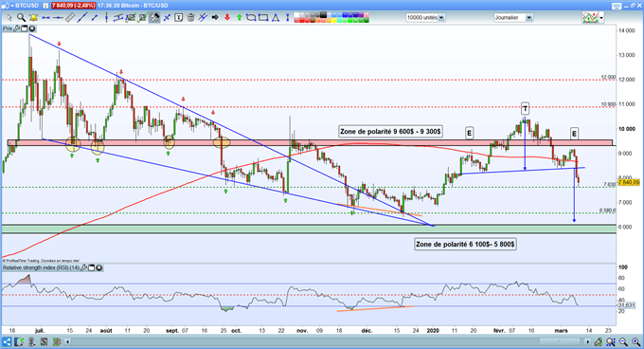Image resolution: width=644 pixels, height=349 pixels.
Task: Expand the chart style dropdown arrow
Action: (601, 18)
